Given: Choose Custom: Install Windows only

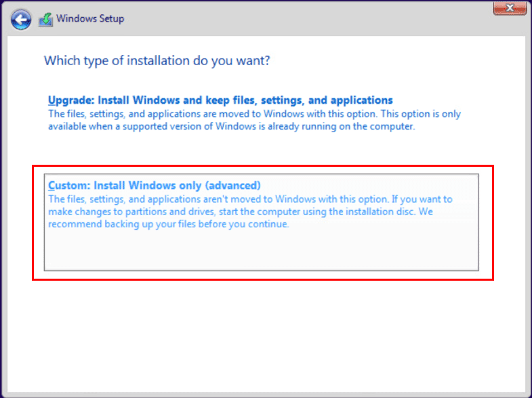Looking at the screenshot, I should [x=155, y=185].
